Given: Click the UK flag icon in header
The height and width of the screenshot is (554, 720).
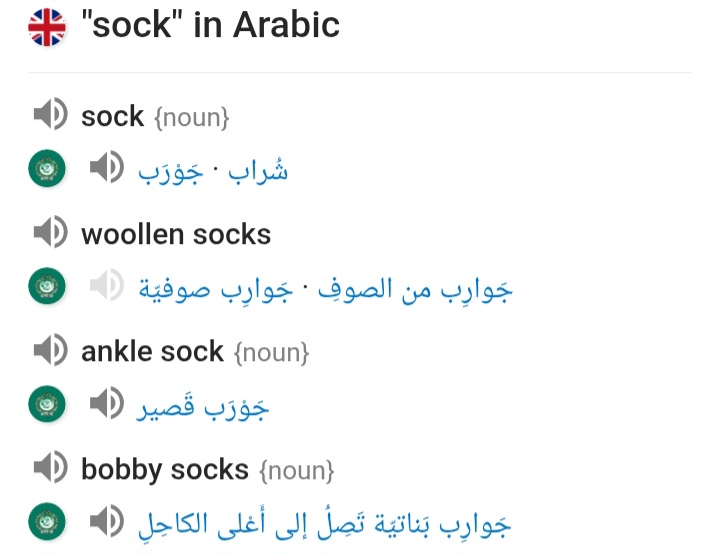Looking at the screenshot, I should (x=47, y=27).
